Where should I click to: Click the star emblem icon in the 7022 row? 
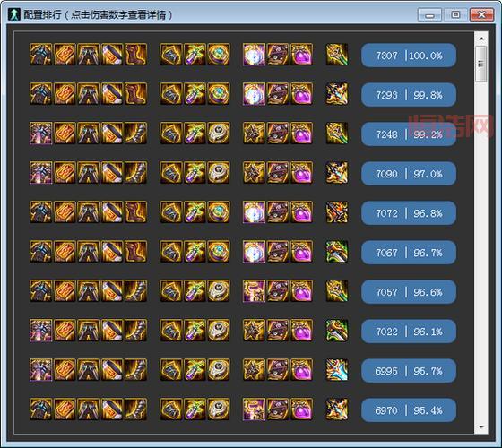[x=254, y=331]
